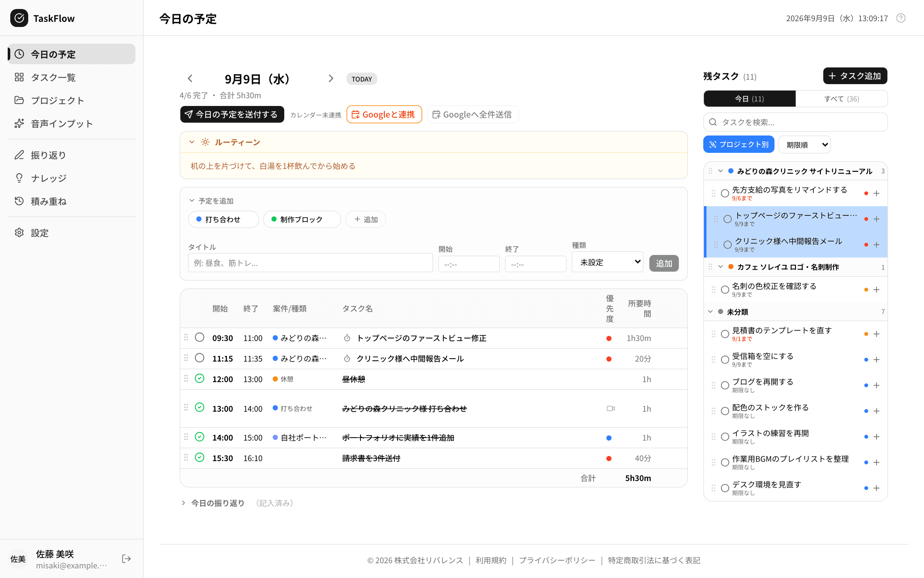
Task: Open the 種類 未設定 dropdown
Action: coord(607,262)
